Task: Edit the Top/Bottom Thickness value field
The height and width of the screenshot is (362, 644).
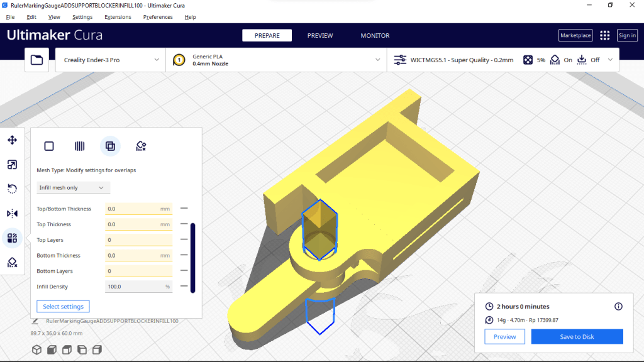Action: coord(139,209)
